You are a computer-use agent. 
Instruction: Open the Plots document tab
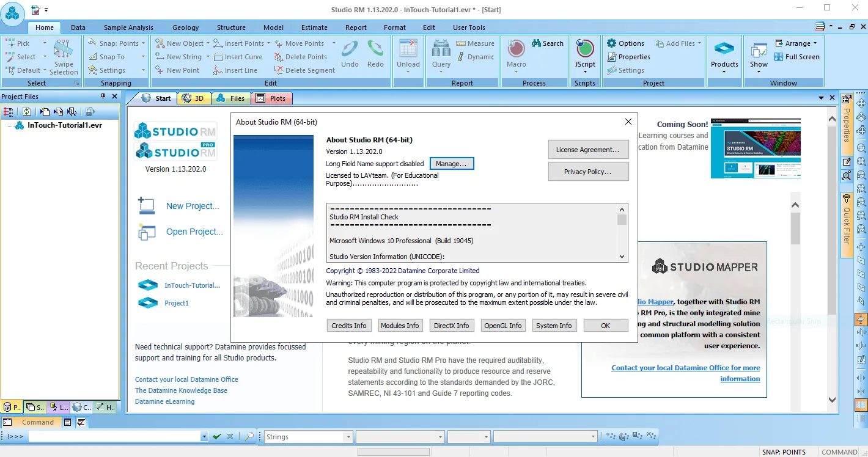pos(271,98)
